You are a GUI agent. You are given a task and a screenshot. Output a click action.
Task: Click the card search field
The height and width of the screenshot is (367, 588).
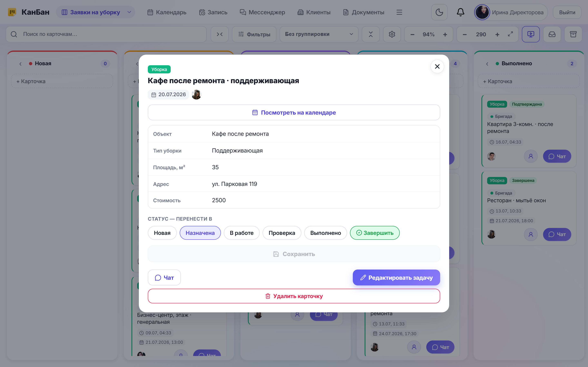(106, 34)
